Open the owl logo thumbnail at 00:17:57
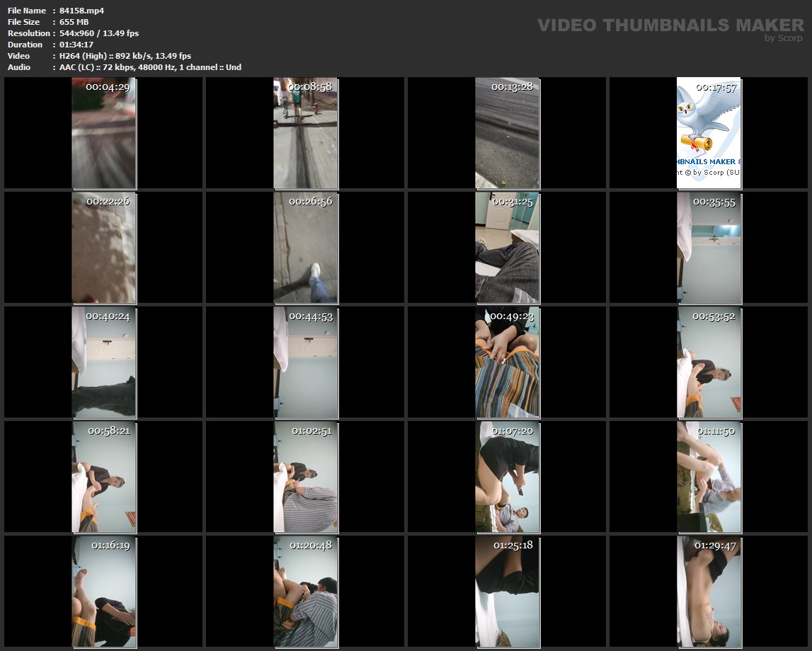 pos(709,133)
